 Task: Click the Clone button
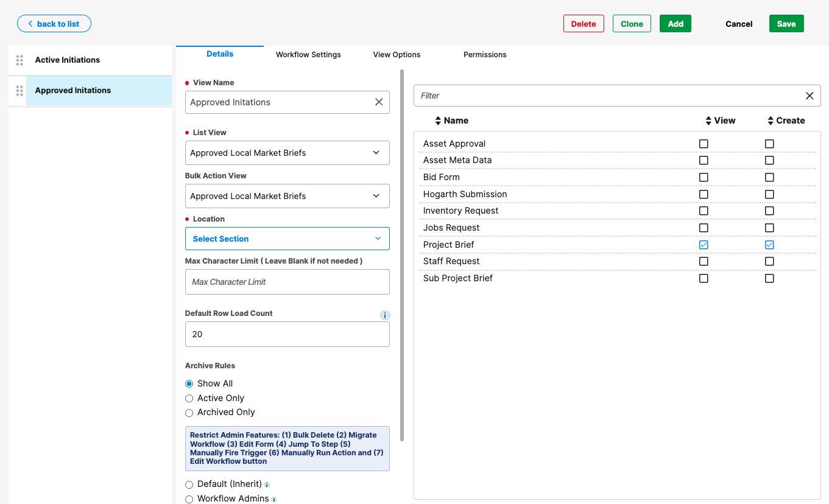(x=632, y=24)
